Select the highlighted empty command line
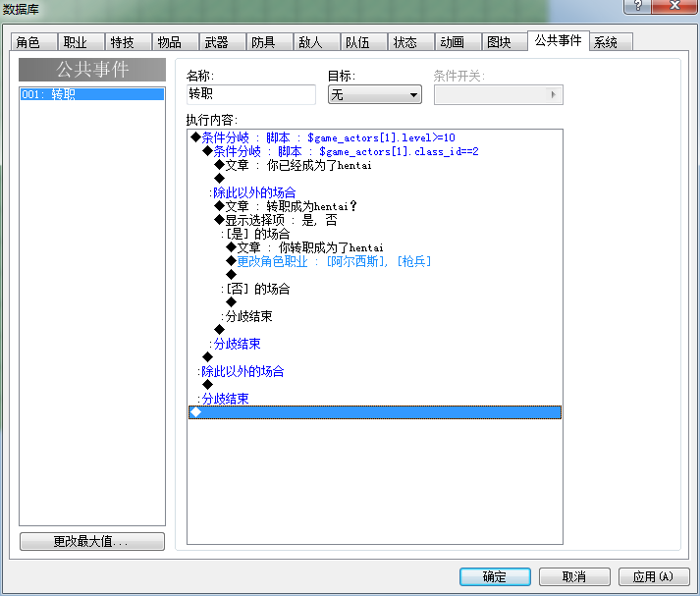 pos(375,412)
